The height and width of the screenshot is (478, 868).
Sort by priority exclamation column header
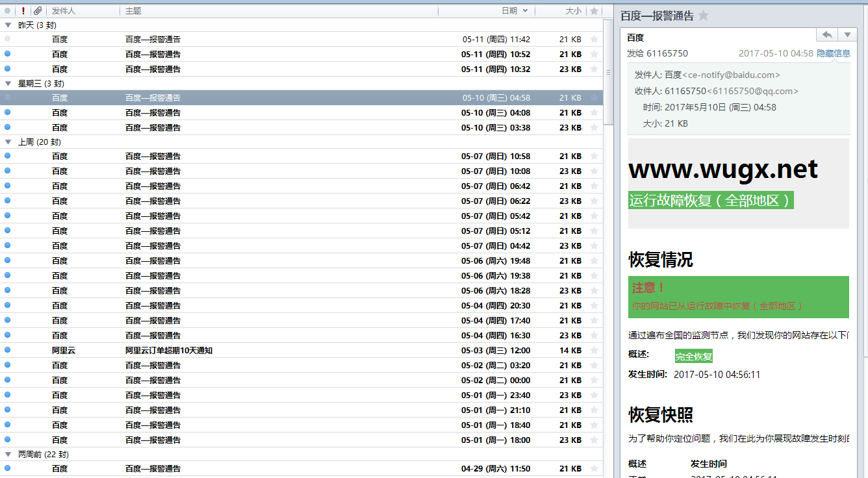[x=23, y=11]
